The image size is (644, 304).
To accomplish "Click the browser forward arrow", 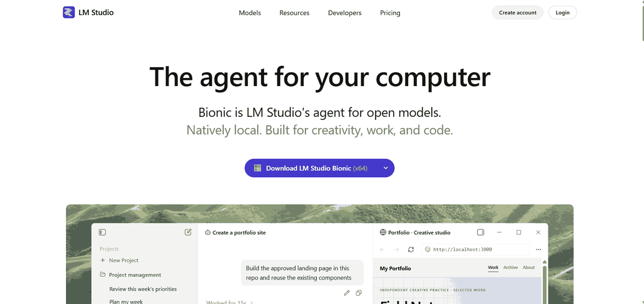I will click(x=397, y=249).
